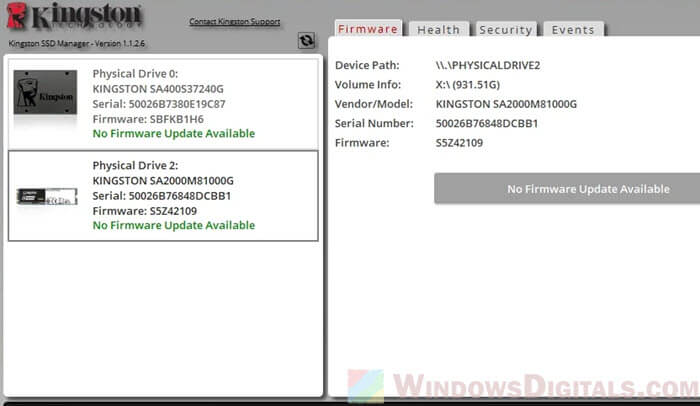Click the Serial Number label

tap(374, 124)
